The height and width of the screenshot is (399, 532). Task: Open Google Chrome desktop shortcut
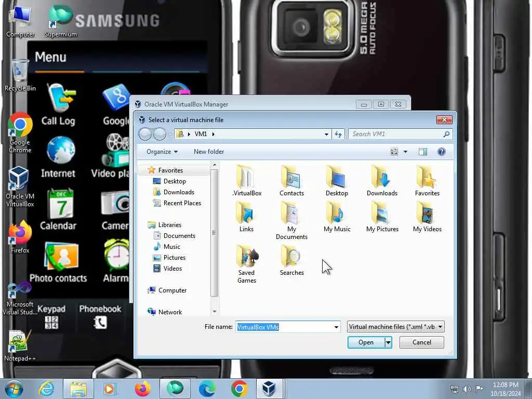20,133
